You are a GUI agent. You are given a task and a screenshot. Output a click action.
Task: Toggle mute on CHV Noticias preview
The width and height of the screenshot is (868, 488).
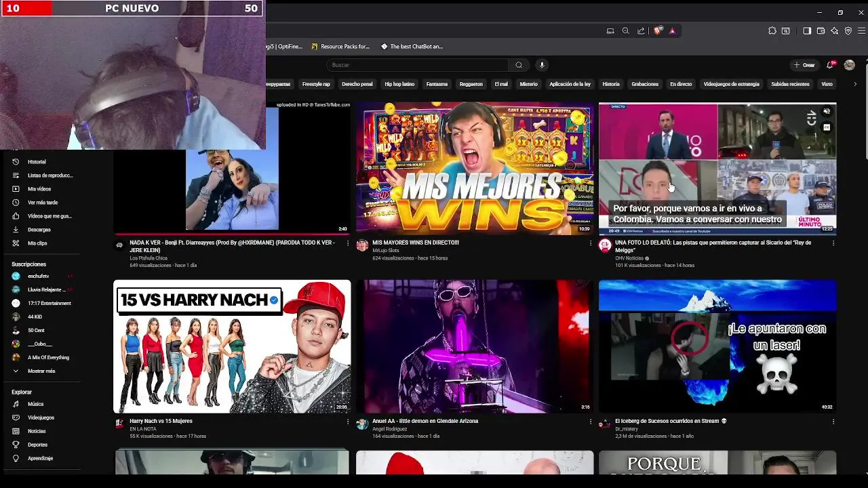click(827, 112)
